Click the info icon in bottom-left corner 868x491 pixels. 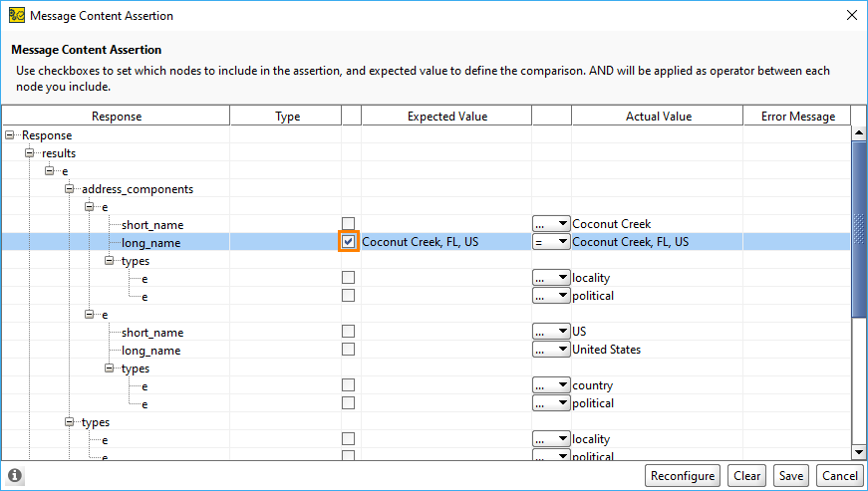15,475
